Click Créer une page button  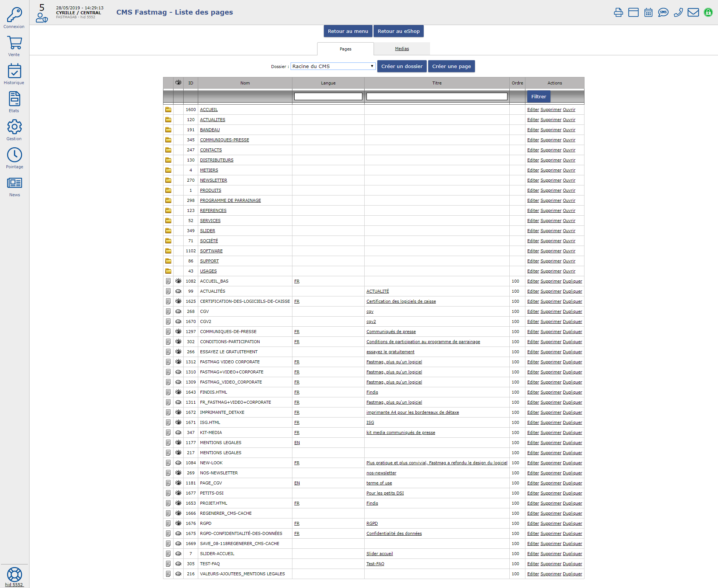(451, 66)
